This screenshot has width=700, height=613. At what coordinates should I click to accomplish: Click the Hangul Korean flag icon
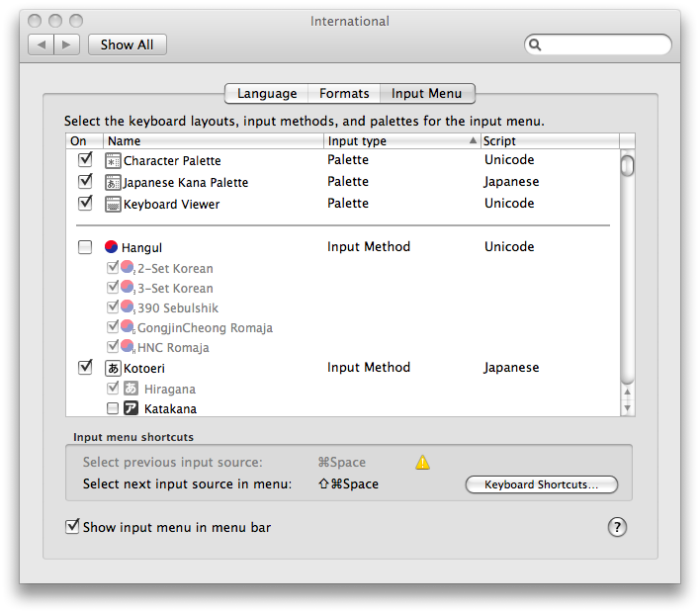tap(111, 246)
